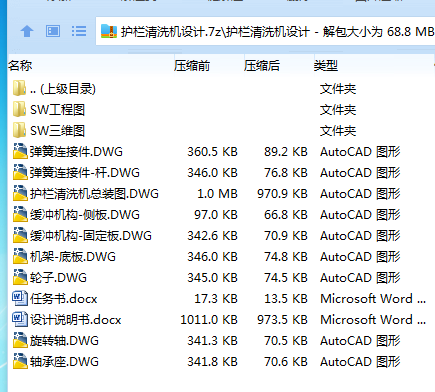Sort by the 类型 column header
Screen dimensions: 435x392
point(326,65)
